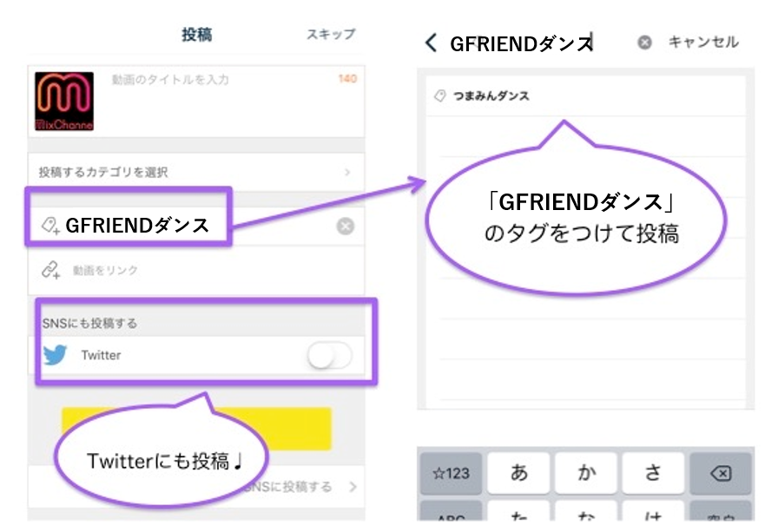Select the つまみんダンス tag suggestion
778x532 pixels.
point(491,95)
